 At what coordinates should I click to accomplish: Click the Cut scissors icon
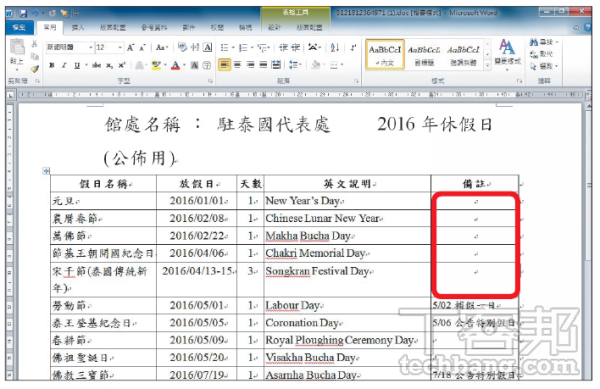(x=34, y=44)
